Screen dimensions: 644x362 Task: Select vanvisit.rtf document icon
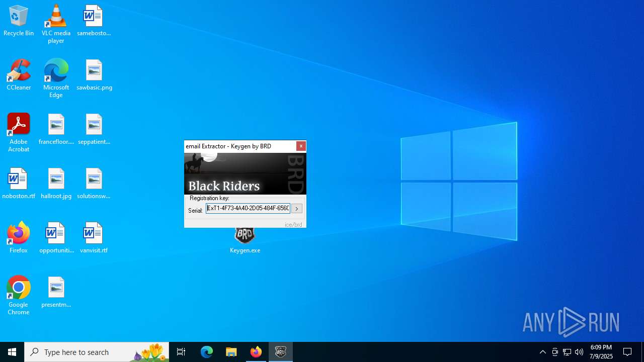tap(94, 238)
